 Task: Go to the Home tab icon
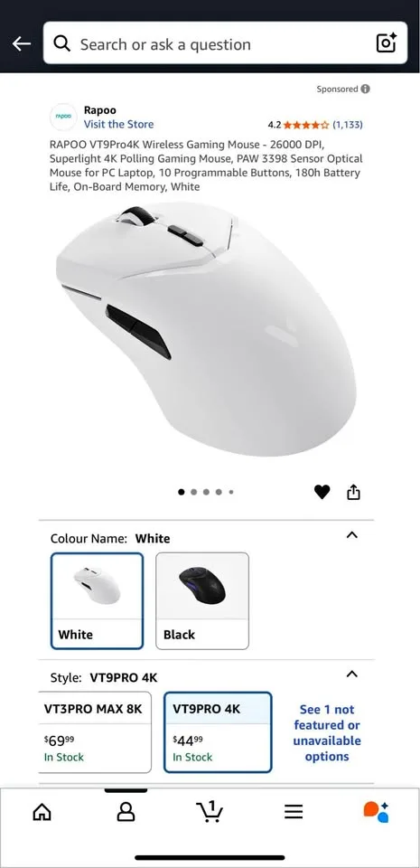pos(42,812)
